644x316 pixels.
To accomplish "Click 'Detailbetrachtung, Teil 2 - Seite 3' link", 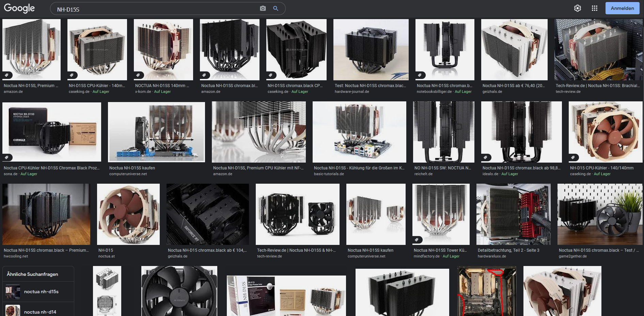I will (x=508, y=250).
